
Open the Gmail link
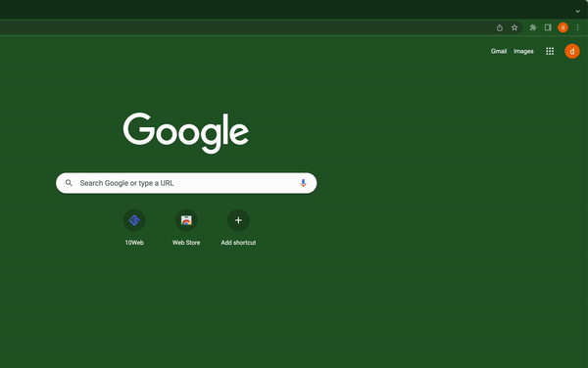click(x=499, y=51)
